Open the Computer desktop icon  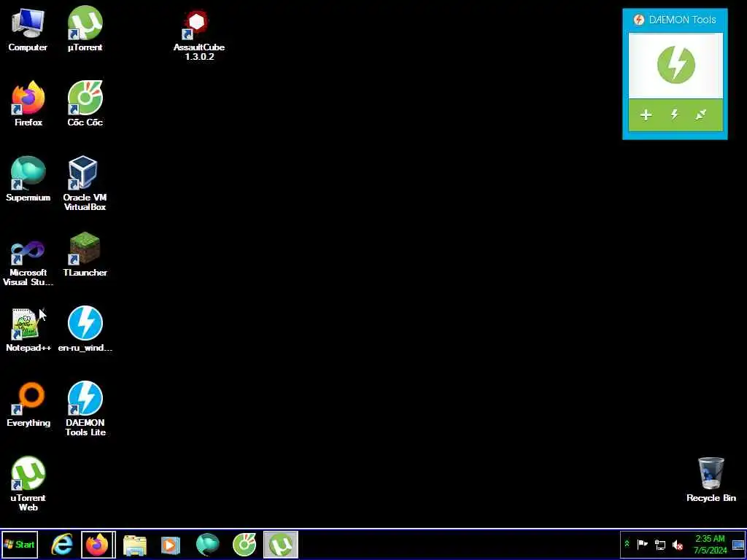pos(28,29)
